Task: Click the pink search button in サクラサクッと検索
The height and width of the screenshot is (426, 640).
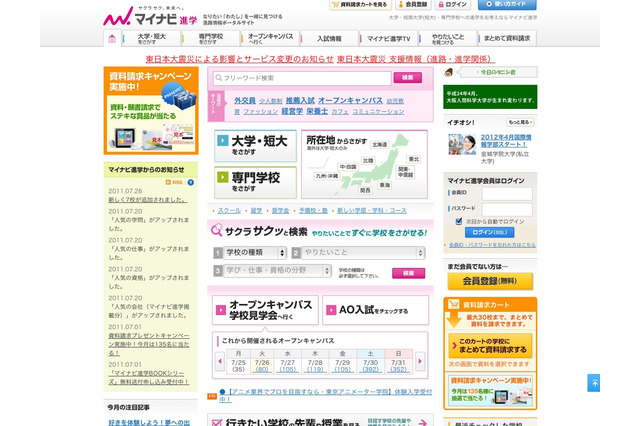Action: click(x=408, y=273)
